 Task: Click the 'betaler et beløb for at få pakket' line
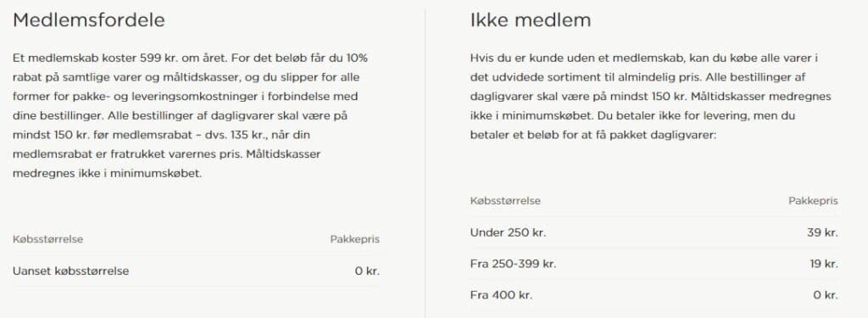pos(593,135)
